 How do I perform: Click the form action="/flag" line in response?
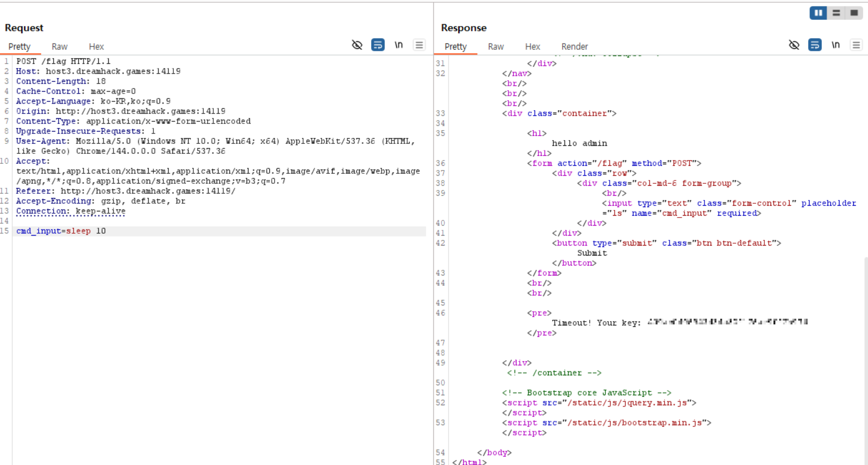click(614, 163)
